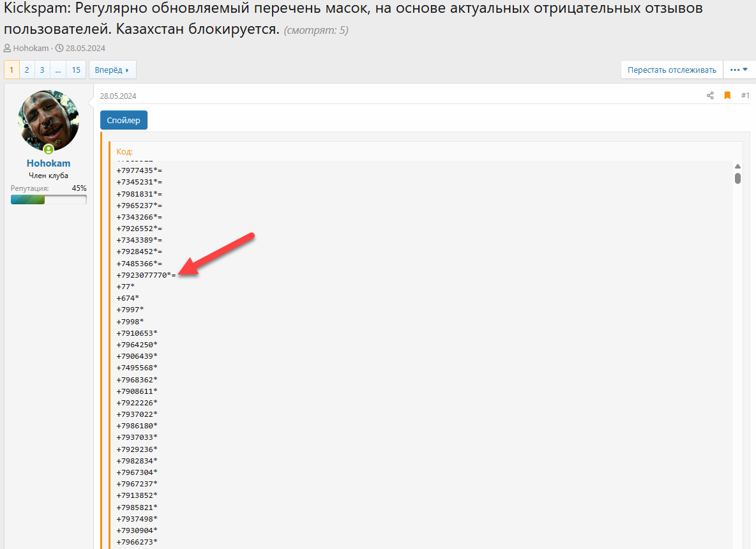Click the Член клуба user title
The height and width of the screenshot is (549, 756).
click(x=49, y=176)
